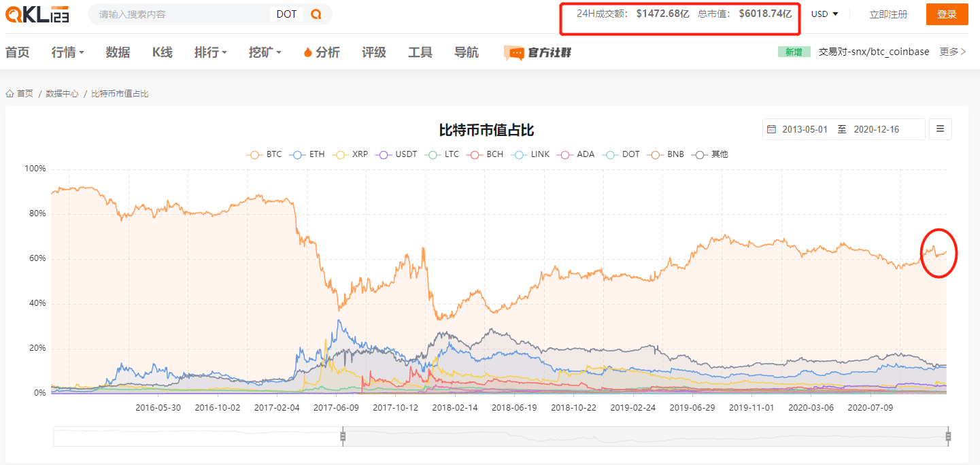980x465 pixels.
Task: Toggle BCH series in chart legend
Action: point(484,154)
